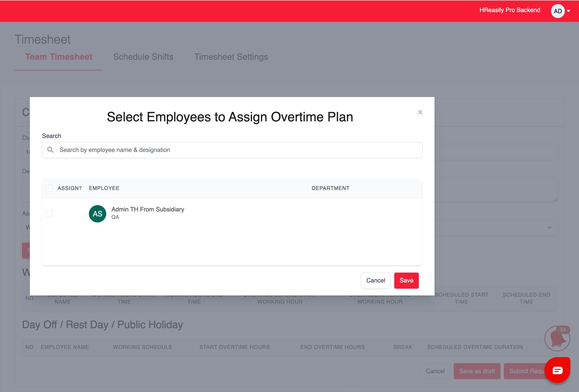Image resolution: width=579 pixels, height=392 pixels.
Task: Click HReasily Pro Backend link
Action: pos(509,10)
